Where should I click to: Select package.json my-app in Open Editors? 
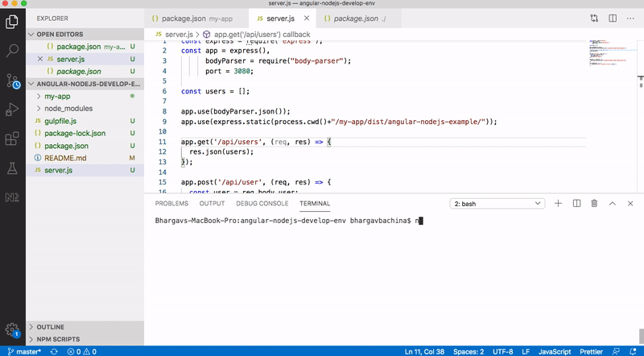pyautogui.click(x=85, y=47)
